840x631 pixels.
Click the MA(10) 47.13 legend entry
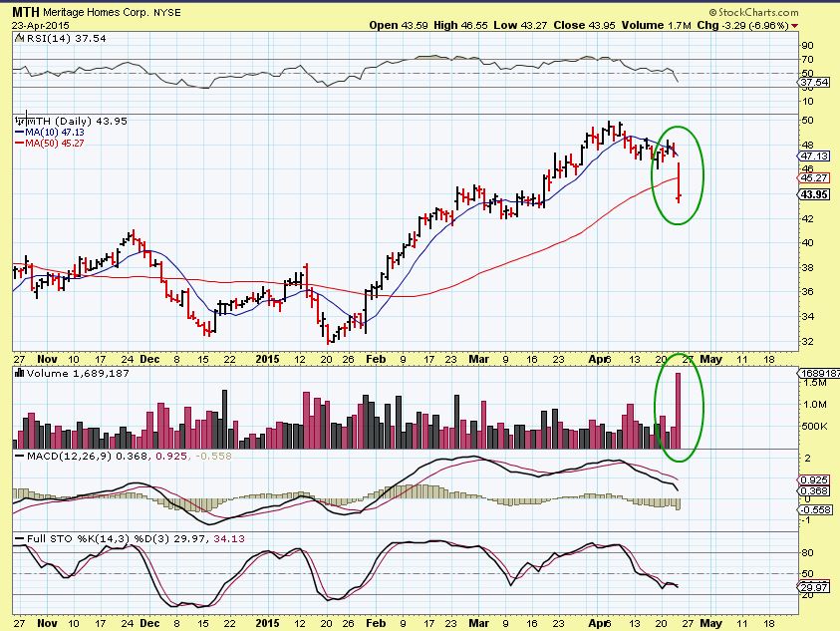pos(49,132)
